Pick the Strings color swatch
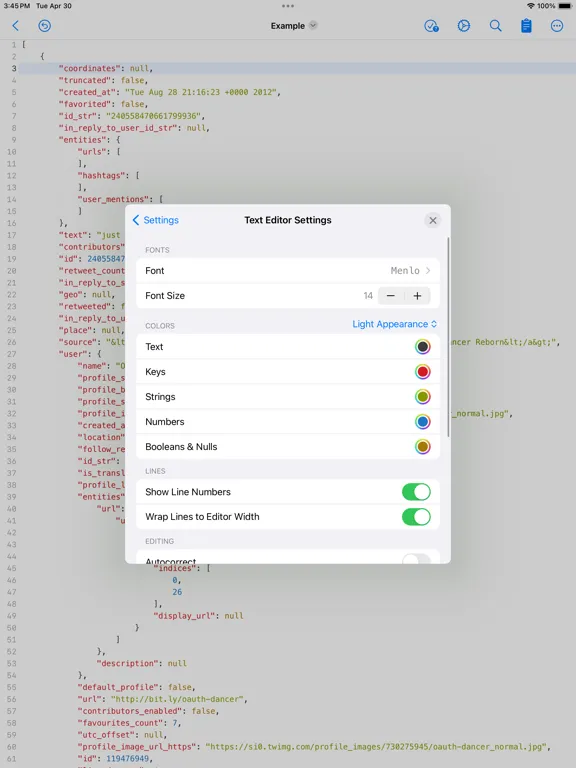Viewport: 576px width, 768px height. click(423, 397)
